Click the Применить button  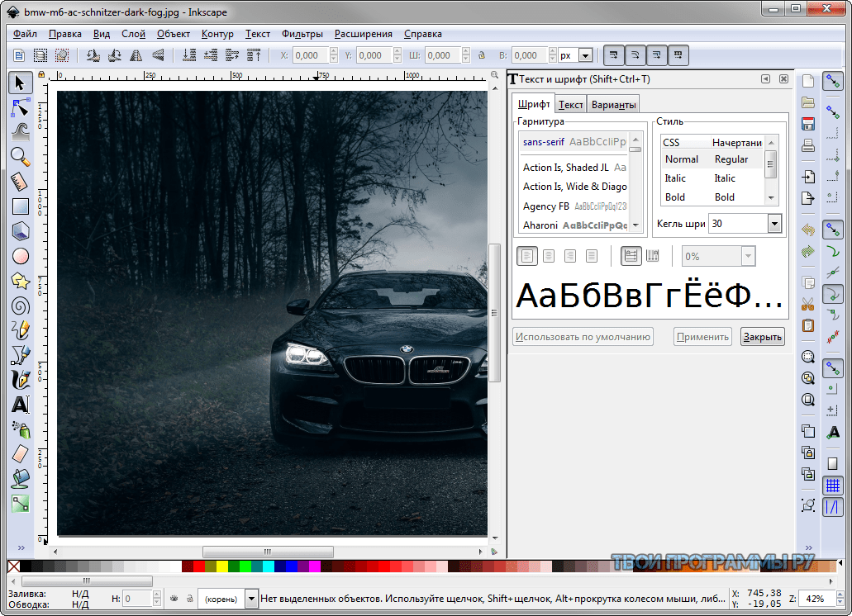(702, 337)
